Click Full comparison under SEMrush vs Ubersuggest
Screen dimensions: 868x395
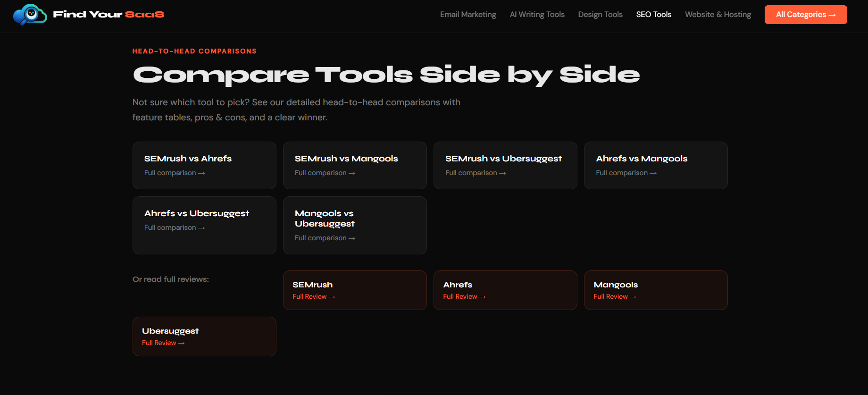[x=476, y=173]
